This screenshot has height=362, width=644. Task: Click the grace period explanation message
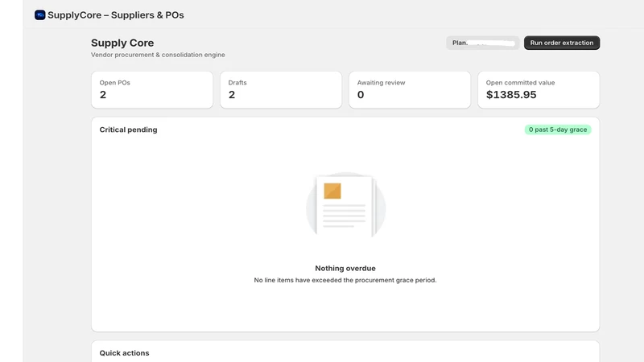click(x=345, y=280)
